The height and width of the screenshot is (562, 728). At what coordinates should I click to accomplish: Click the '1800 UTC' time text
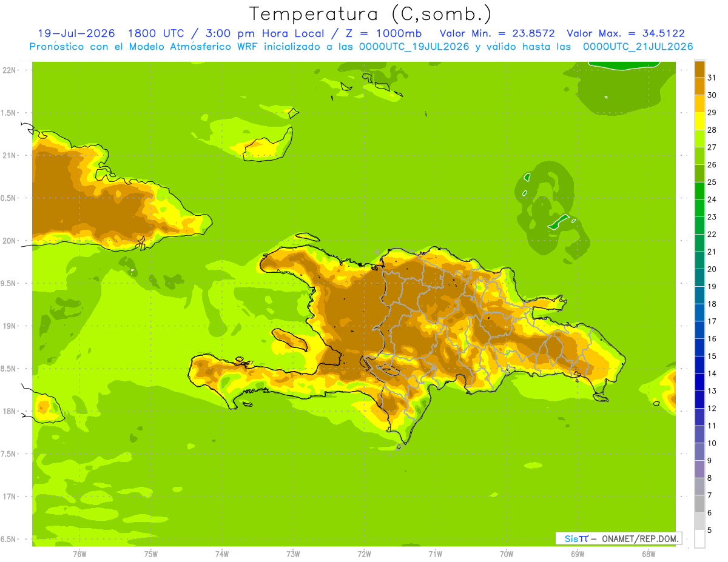tap(155, 33)
